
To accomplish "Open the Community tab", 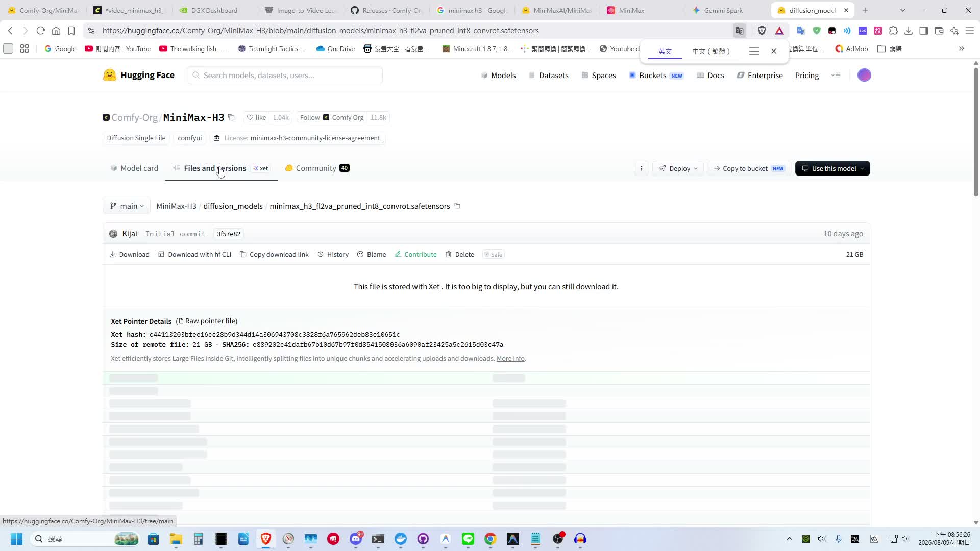I will 317,168.
